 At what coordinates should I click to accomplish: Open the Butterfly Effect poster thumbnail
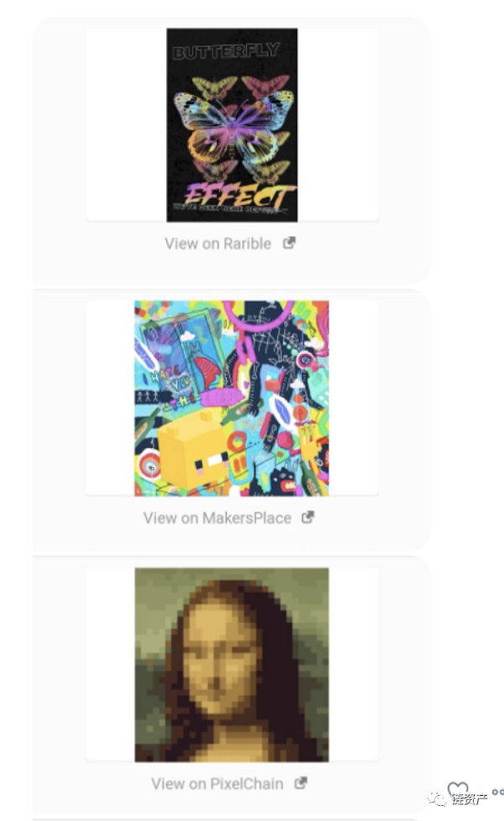coord(232,125)
